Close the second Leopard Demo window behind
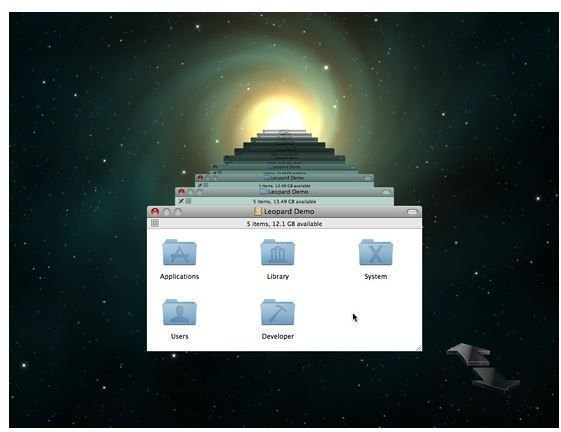Screen dimensions: 561x432 [x=181, y=192]
